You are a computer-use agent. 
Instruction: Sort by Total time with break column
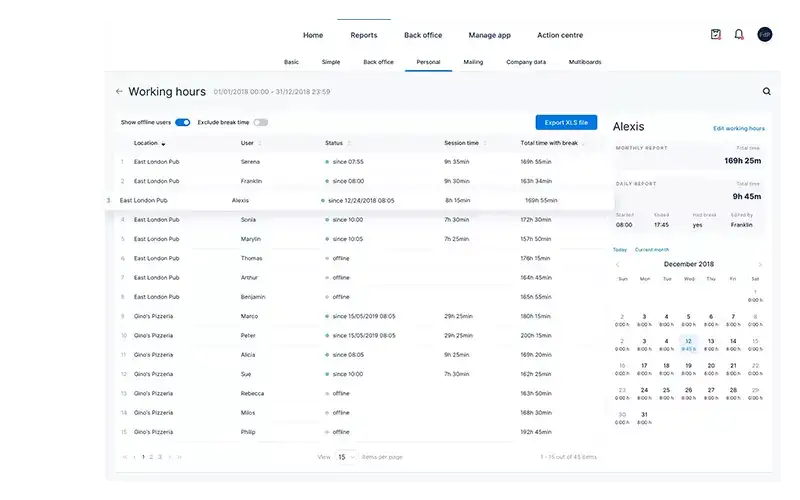coord(585,143)
